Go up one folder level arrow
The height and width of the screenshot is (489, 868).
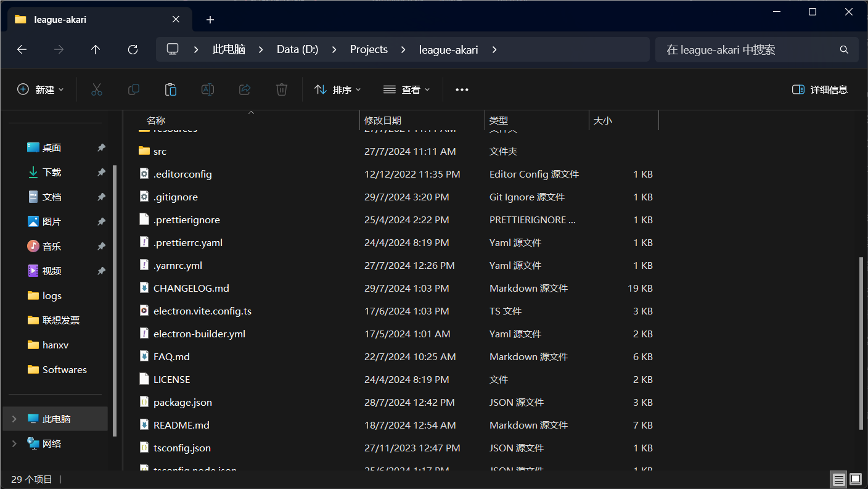tap(96, 49)
